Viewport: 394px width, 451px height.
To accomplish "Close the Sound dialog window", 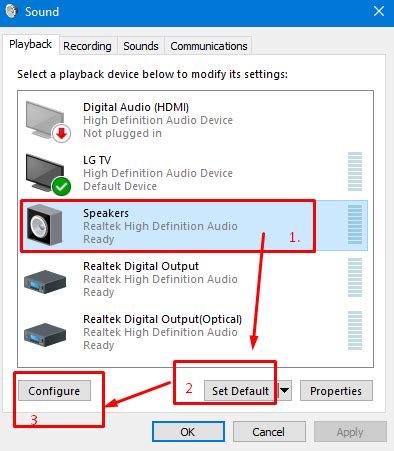I will tap(379, 11).
